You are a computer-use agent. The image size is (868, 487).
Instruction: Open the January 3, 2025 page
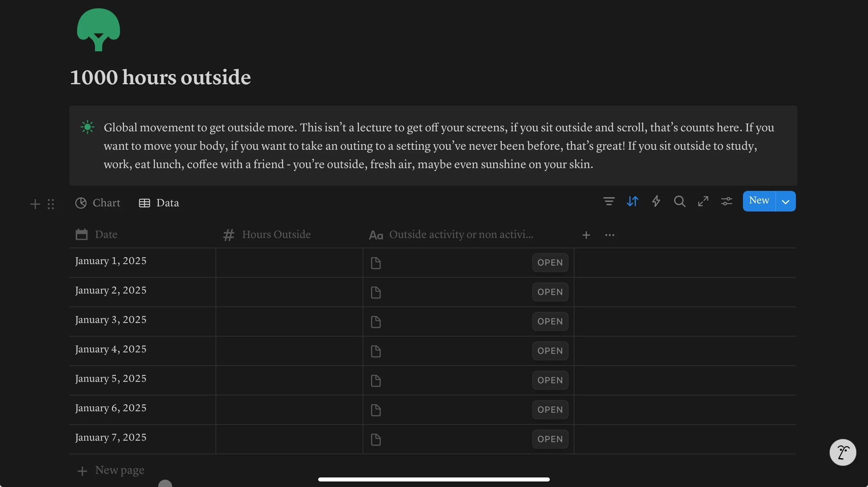(x=550, y=321)
